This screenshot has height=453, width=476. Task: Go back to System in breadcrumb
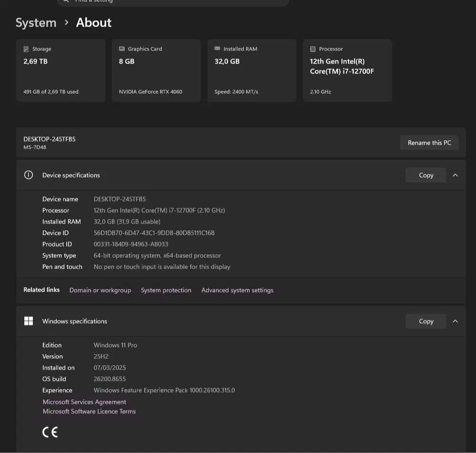36,23
